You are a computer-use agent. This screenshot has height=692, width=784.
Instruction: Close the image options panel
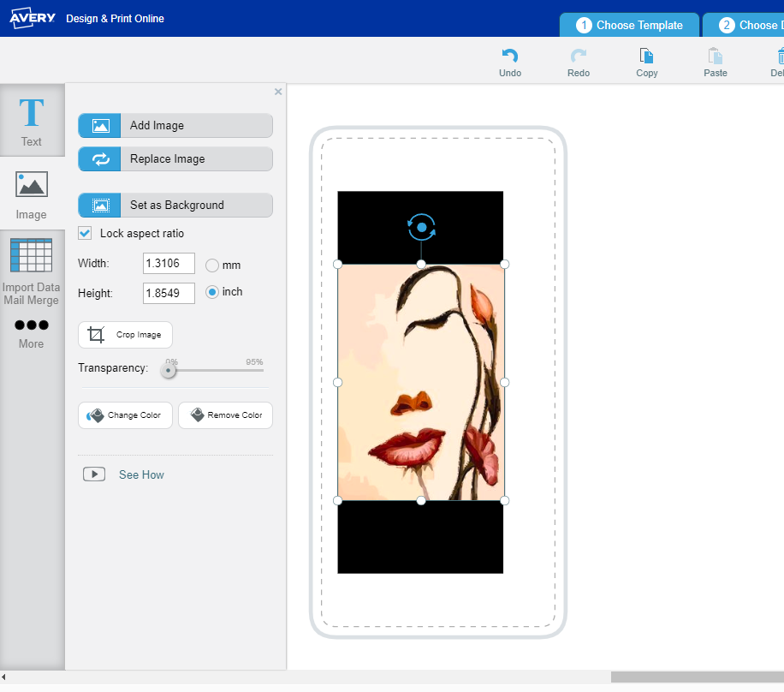point(278,92)
